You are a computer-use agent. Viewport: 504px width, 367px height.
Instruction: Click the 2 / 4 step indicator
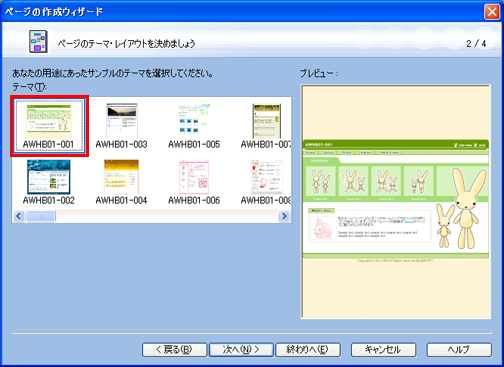(x=476, y=44)
